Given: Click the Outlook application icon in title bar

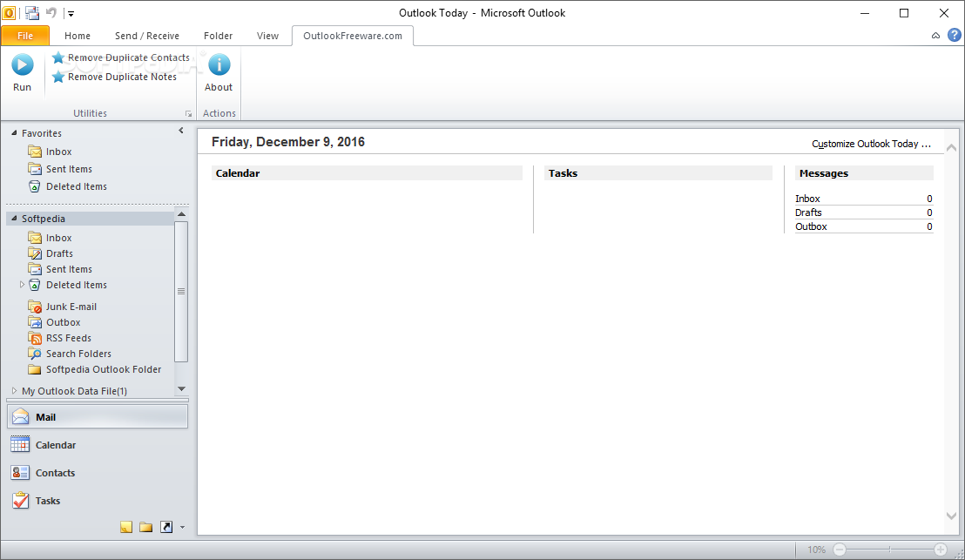Looking at the screenshot, I should click(x=10, y=13).
